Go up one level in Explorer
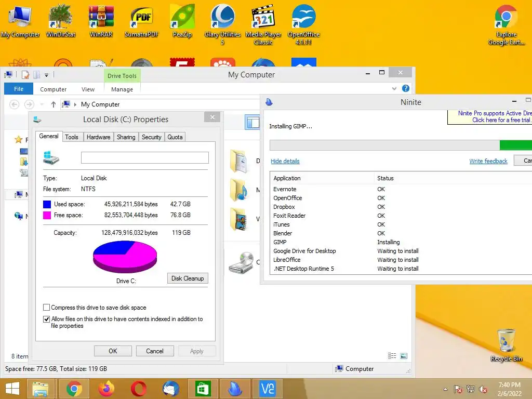 54,104
